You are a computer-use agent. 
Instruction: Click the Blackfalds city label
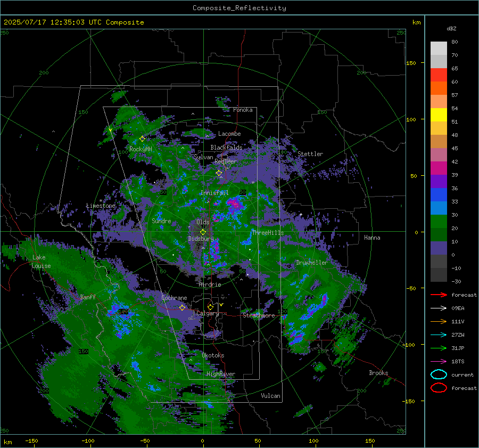point(226,148)
